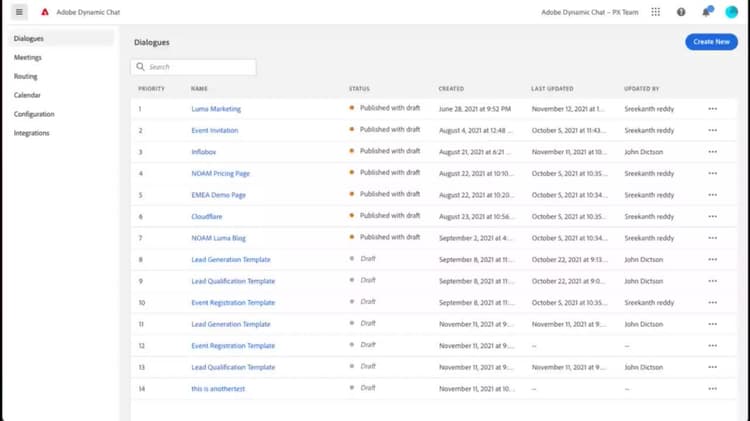Screen dimensions: 750x421
Task: Click the Adobe logo icon
Action: point(45,12)
